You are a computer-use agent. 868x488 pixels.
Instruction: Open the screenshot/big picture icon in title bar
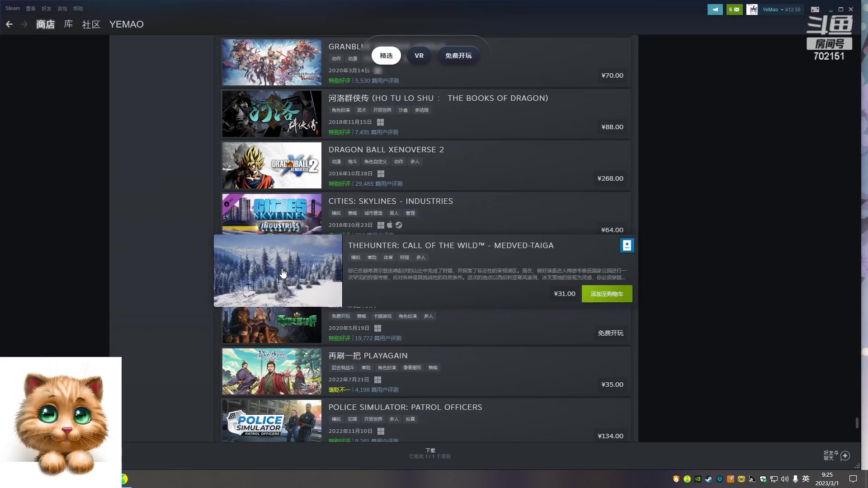click(815, 9)
